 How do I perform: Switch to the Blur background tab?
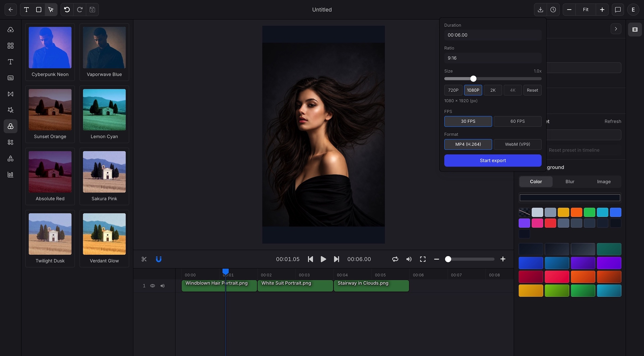point(569,182)
